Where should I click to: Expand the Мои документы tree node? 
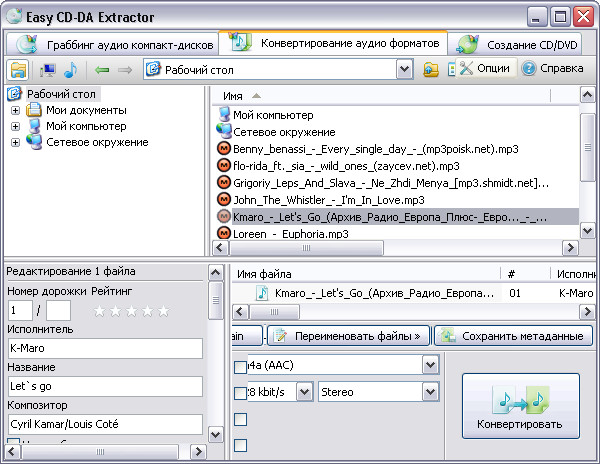pyautogui.click(x=16, y=110)
